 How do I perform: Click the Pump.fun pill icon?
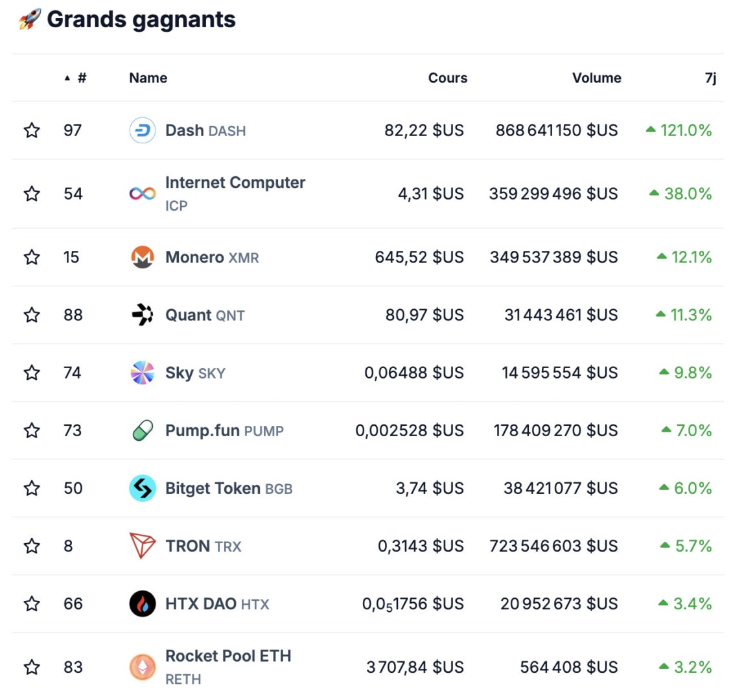pos(142,430)
